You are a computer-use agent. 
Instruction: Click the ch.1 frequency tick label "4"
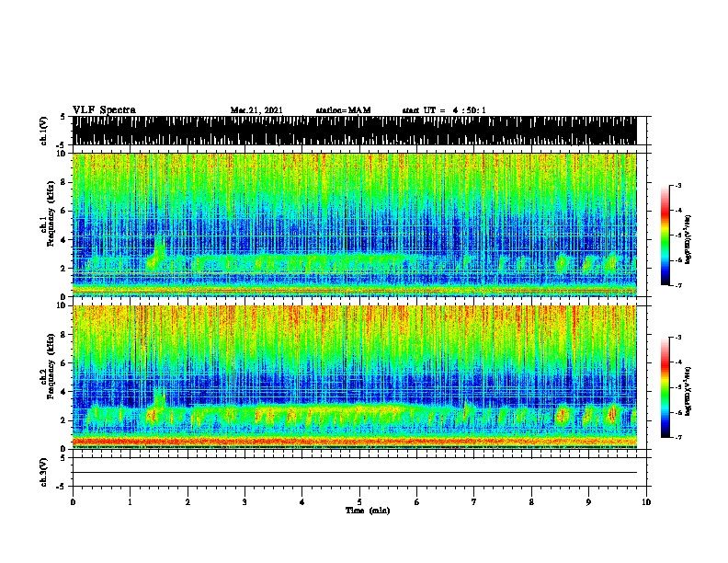click(x=65, y=240)
